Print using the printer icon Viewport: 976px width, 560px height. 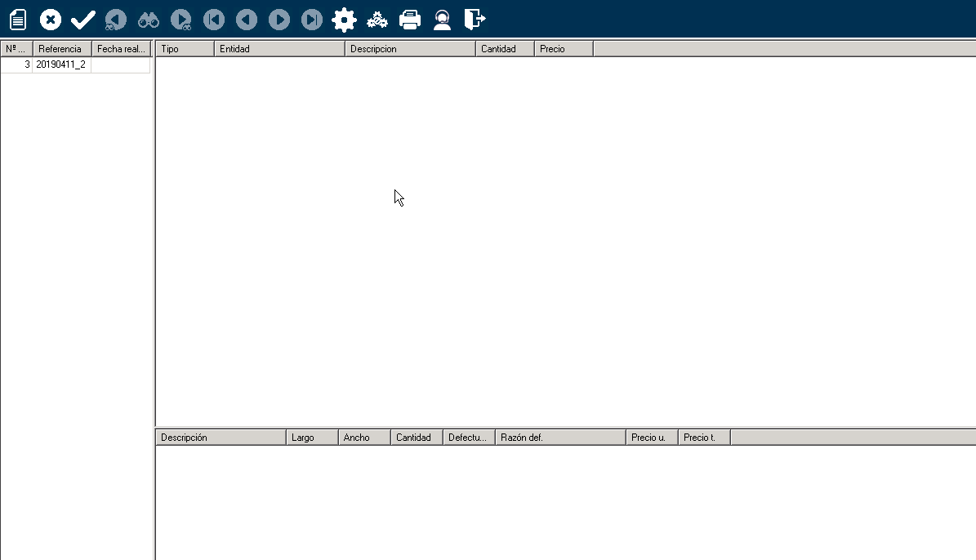click(x=410, y=20)
